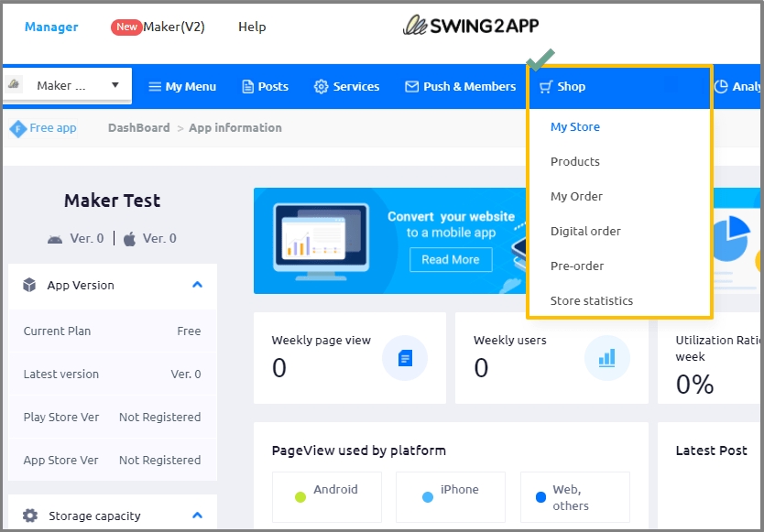Open the Help link
The image size is (764, 532).
click(x=252, y=27)
